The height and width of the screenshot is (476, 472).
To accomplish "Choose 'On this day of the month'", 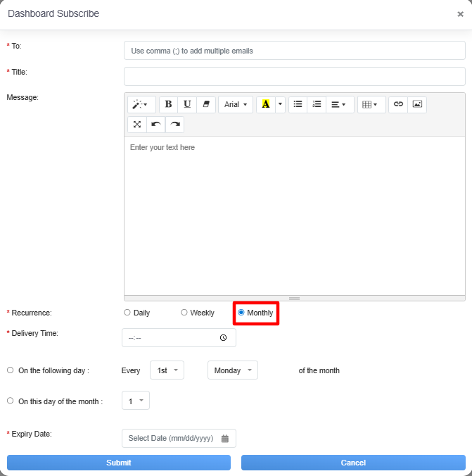I will tap(10, 401).
